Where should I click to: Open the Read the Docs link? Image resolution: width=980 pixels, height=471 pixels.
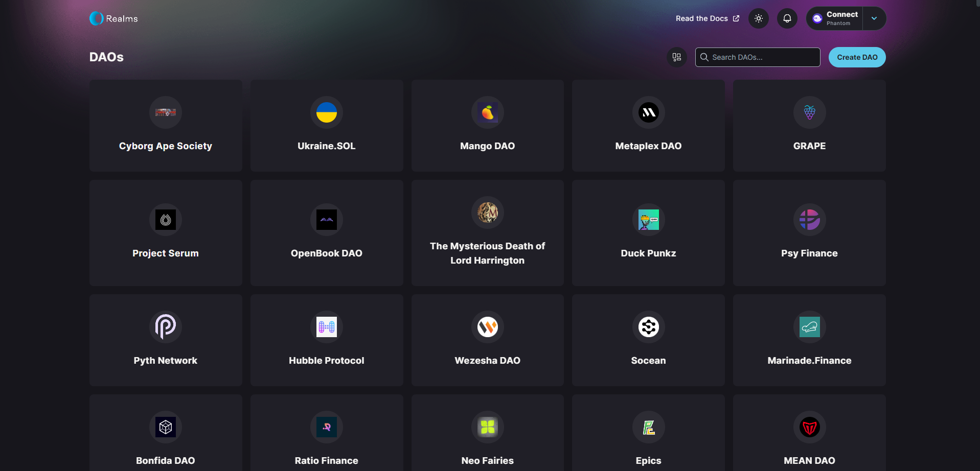tap(708, 18)
